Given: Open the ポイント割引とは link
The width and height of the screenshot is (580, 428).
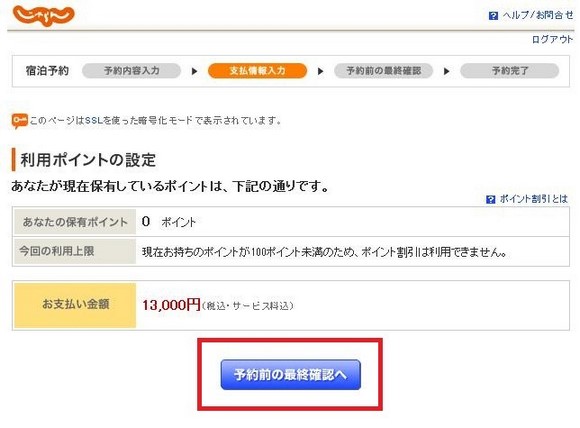Looking at the screenshot, I should click(533, 199).
